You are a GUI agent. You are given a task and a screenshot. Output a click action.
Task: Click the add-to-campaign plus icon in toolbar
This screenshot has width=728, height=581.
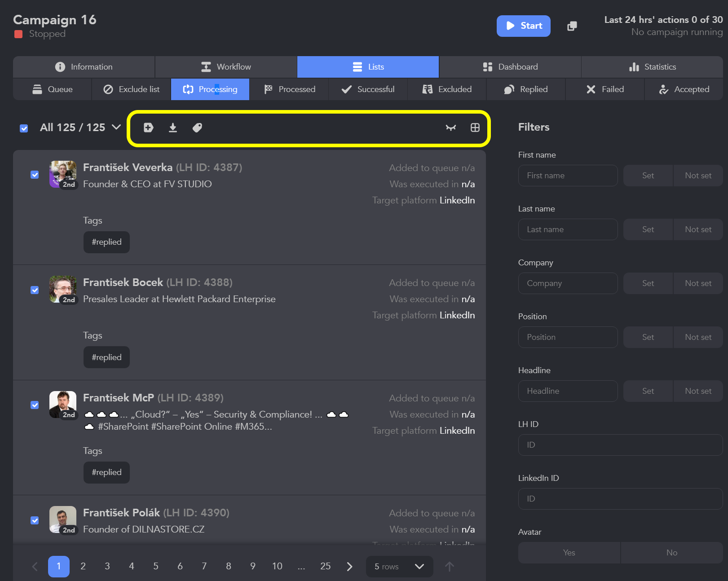[x=148, y=128]
